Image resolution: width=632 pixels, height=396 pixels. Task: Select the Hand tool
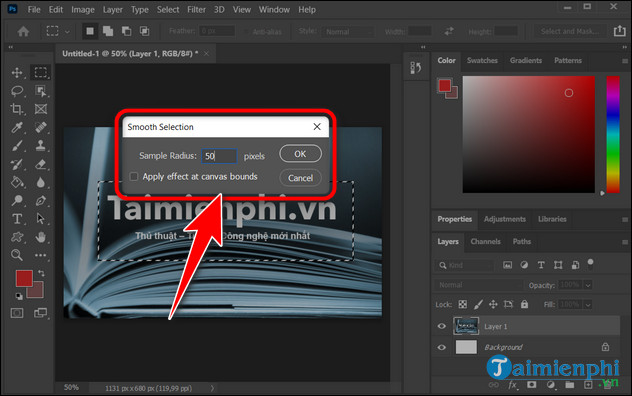point(40,237)
